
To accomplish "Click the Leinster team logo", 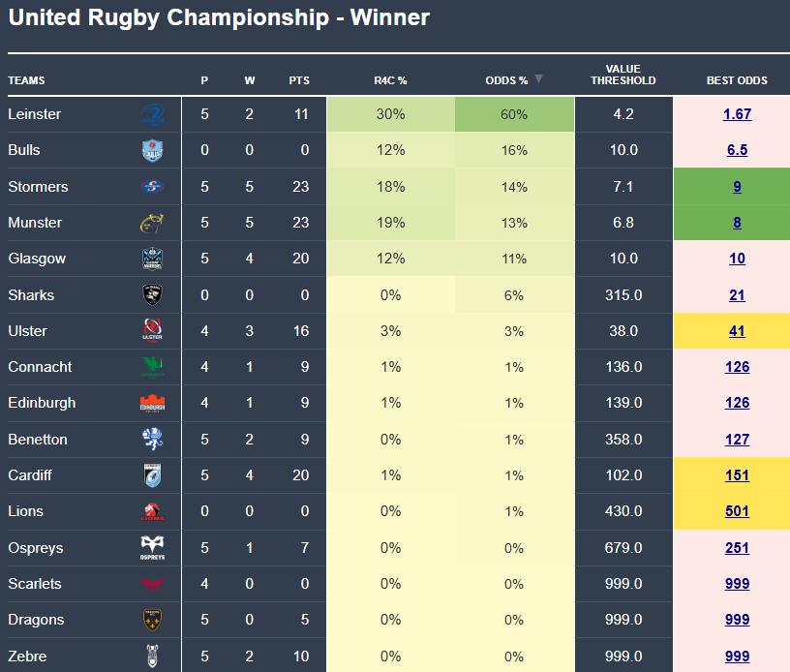I will coord(154,114).
